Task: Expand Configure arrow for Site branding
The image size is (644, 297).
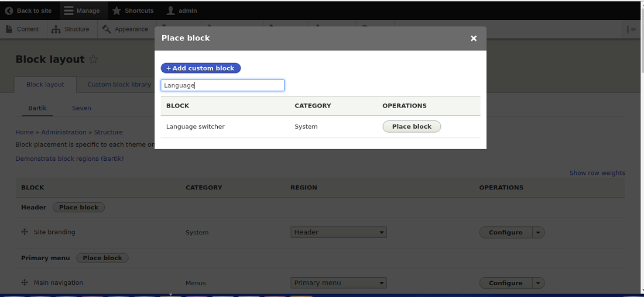Action: click(x=538, y=232)
